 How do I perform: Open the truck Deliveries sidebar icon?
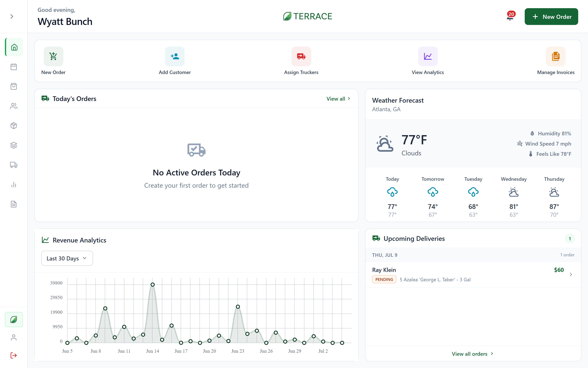[14, 165]
